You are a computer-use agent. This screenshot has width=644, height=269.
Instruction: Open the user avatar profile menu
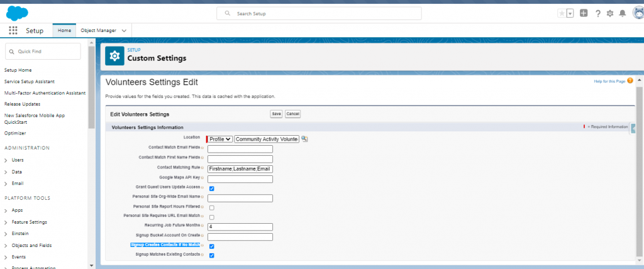point(639,13)
